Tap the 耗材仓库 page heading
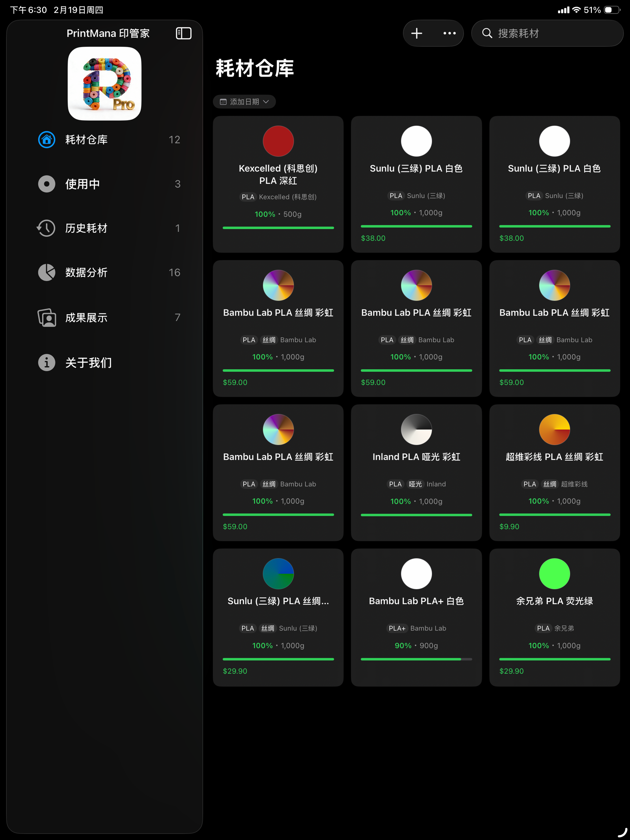Screen dimensions: 630x840 tap(255, 68)
